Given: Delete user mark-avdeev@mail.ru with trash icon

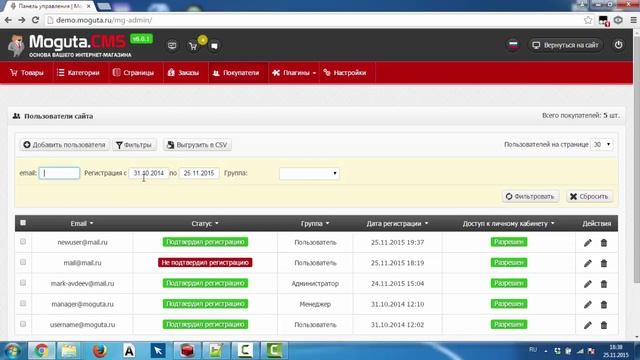Looking at the screenshot, I should 604,284.
